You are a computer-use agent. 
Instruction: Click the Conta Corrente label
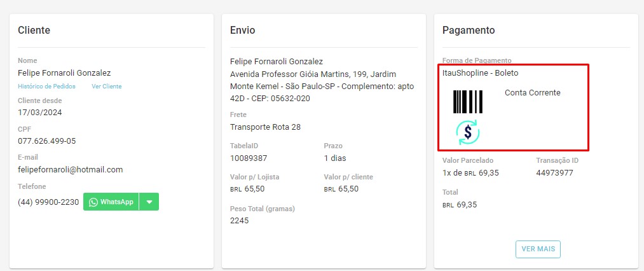(533, 93)
